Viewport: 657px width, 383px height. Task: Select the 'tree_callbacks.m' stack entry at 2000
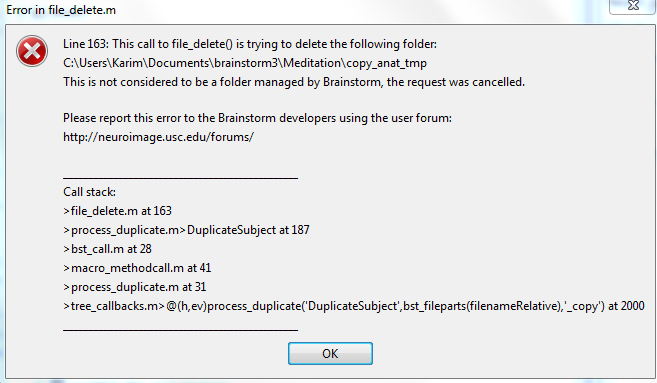point(354,306)
